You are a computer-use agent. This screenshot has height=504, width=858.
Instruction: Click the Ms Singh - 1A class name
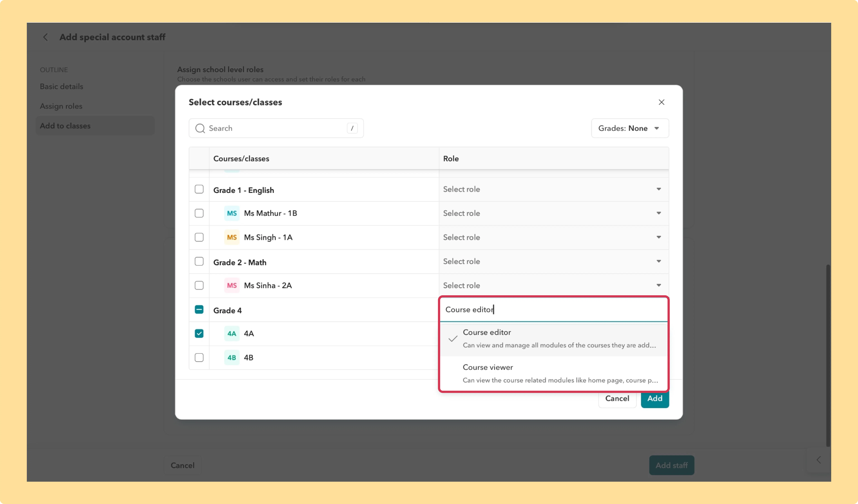tap(268, 237)
